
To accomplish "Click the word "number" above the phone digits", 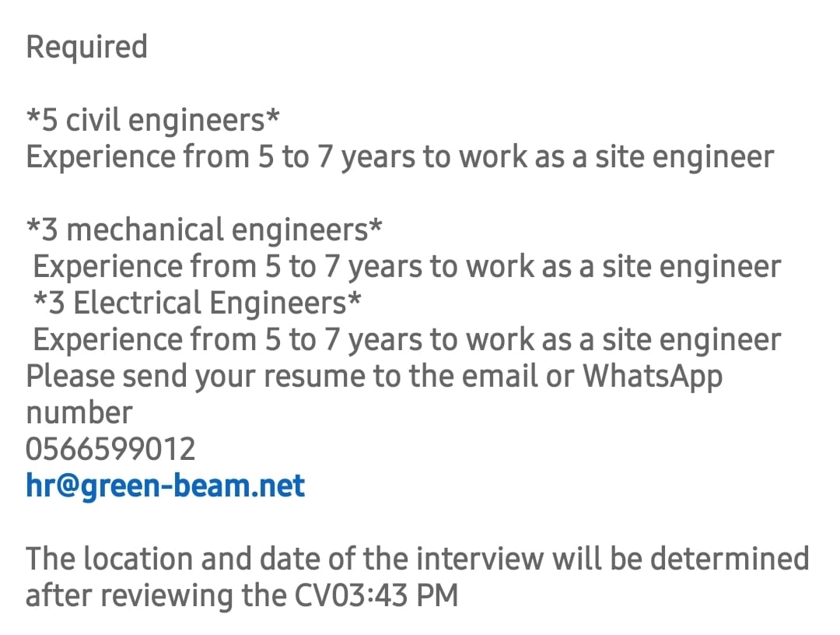I will point(79,413).
